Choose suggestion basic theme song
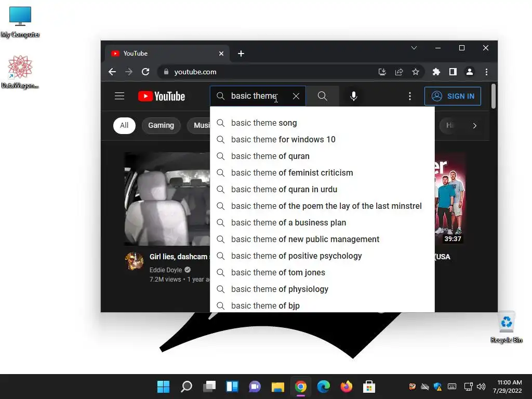This screenshot has height=399, width=532. click(x=322, y=123)
